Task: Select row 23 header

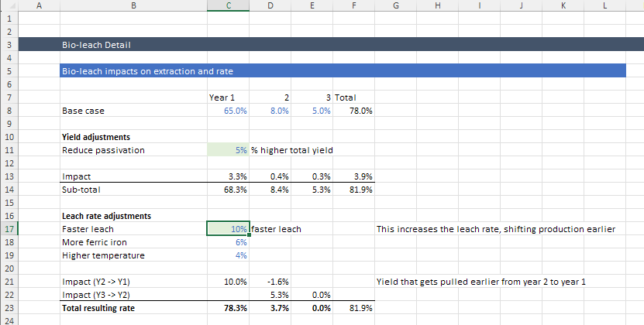Action: tap(9, 308)
